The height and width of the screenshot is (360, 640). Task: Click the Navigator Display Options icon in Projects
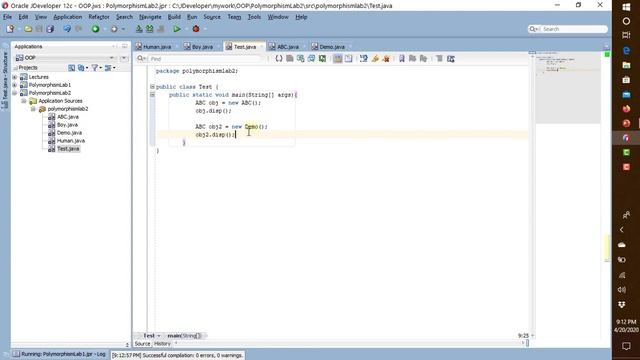click(x=109, y=68)
